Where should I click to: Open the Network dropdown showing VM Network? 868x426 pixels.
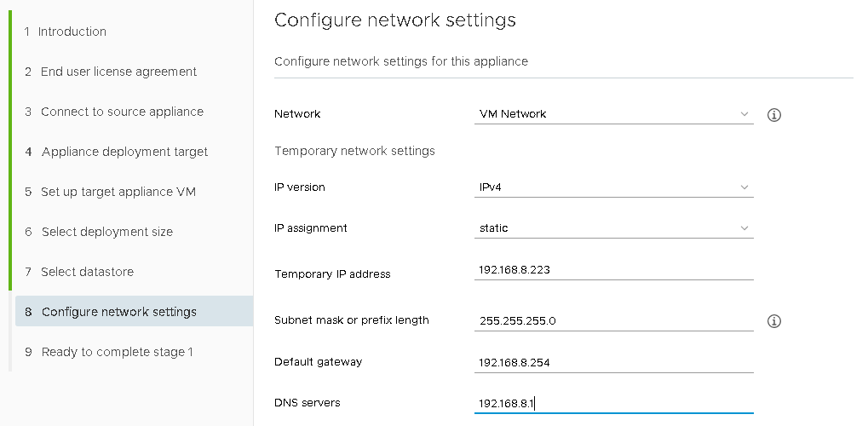tap(613, 114)
